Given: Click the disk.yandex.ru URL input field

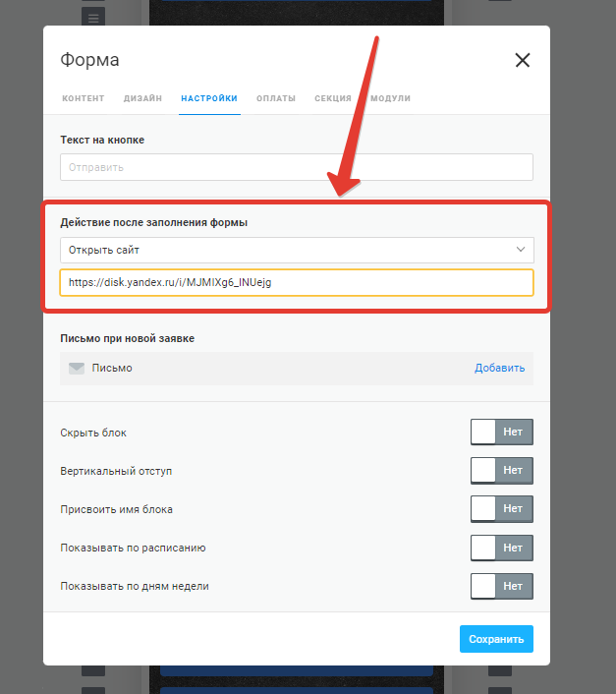Looking at the screenshot, I should tap(297, 282).
